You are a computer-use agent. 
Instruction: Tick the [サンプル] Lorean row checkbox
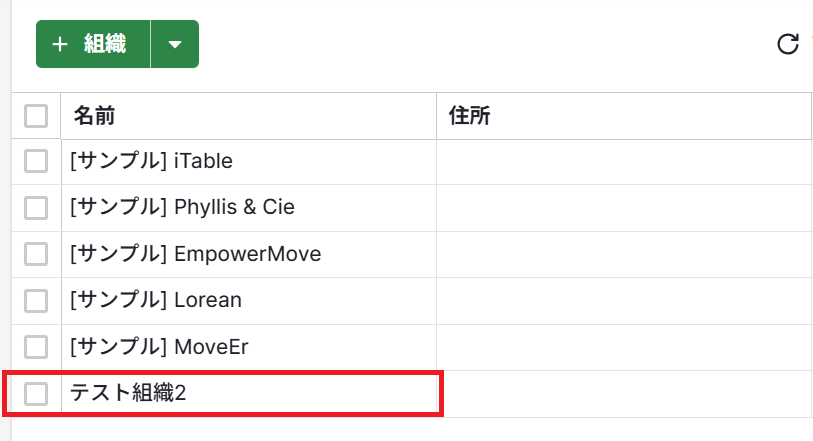(x=36, y=300)
